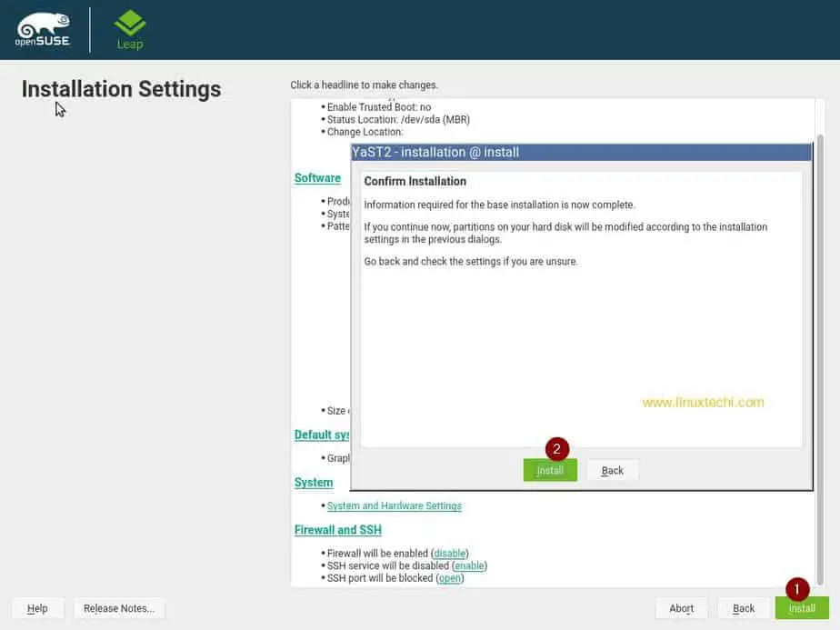Open the System headline

(x=314, y=482)
